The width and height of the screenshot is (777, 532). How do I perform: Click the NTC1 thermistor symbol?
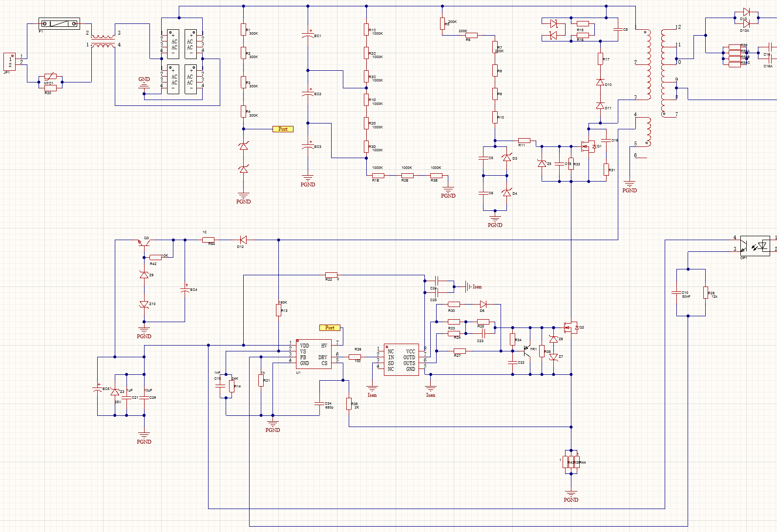pos(50,77)
